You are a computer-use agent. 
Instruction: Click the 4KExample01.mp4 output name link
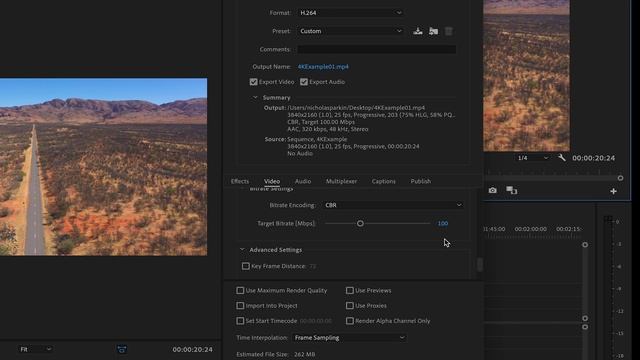[323, 67]
